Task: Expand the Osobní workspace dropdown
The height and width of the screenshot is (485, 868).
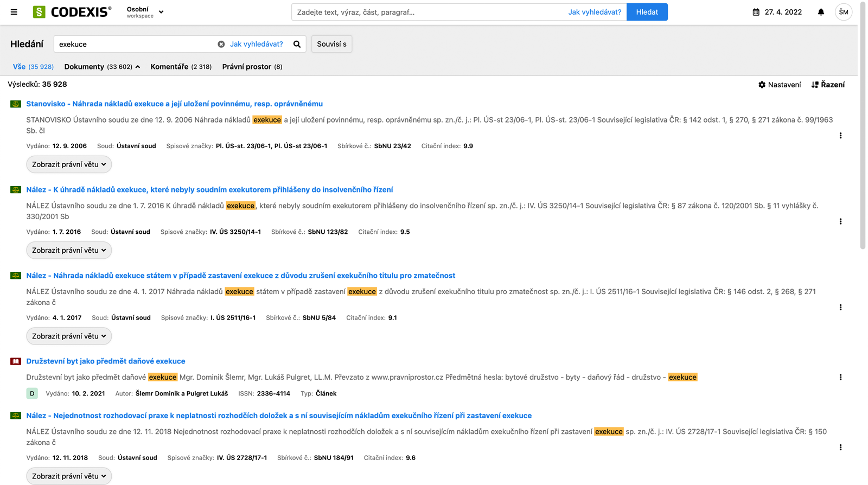Action: point(145,12)
